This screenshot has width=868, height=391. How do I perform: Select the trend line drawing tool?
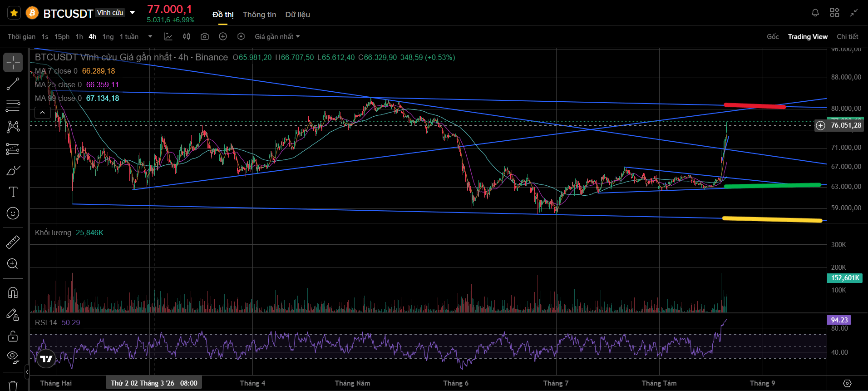click(13, 84)
